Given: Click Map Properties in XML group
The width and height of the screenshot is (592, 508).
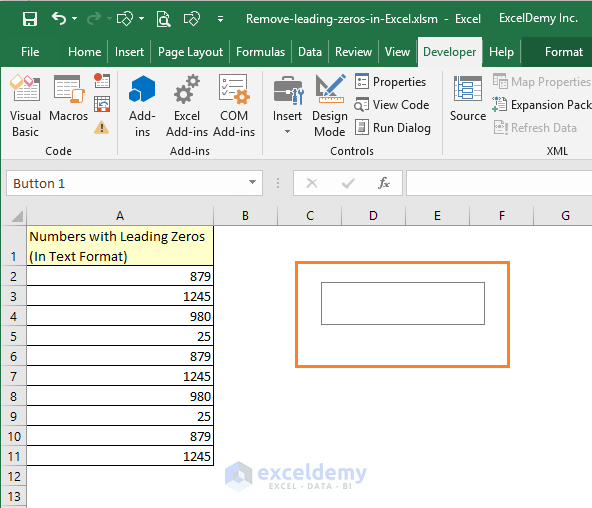Looking at the screenshot, I should click(x=541, y=82).
